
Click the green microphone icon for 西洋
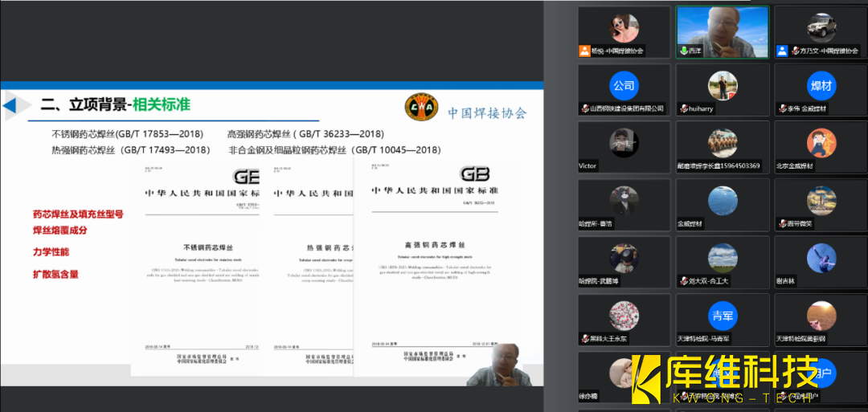click(682, 51)
